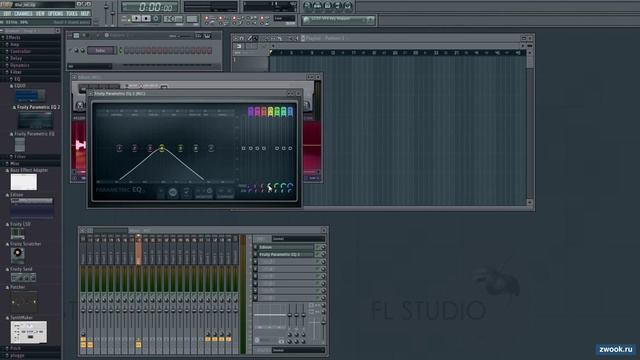Click the channel volume knob in Step Sequencer

click(x=82, y=51)
